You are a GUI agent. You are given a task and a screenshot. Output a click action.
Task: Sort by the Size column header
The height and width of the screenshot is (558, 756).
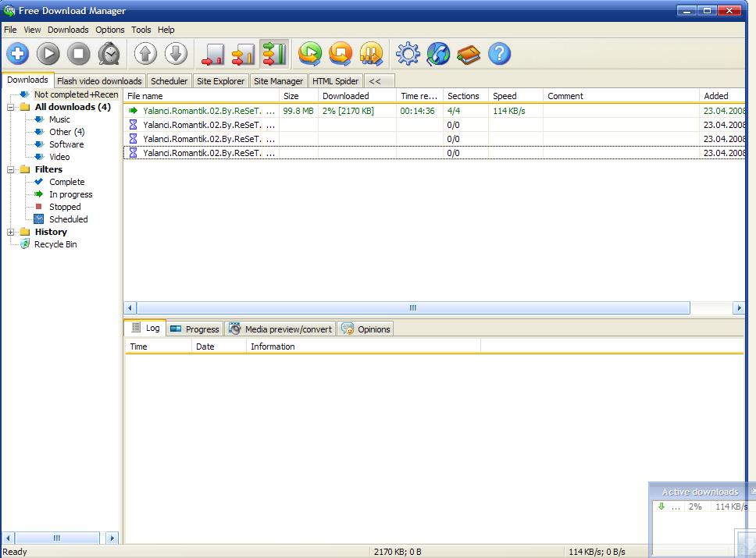[x=298, y=96]
